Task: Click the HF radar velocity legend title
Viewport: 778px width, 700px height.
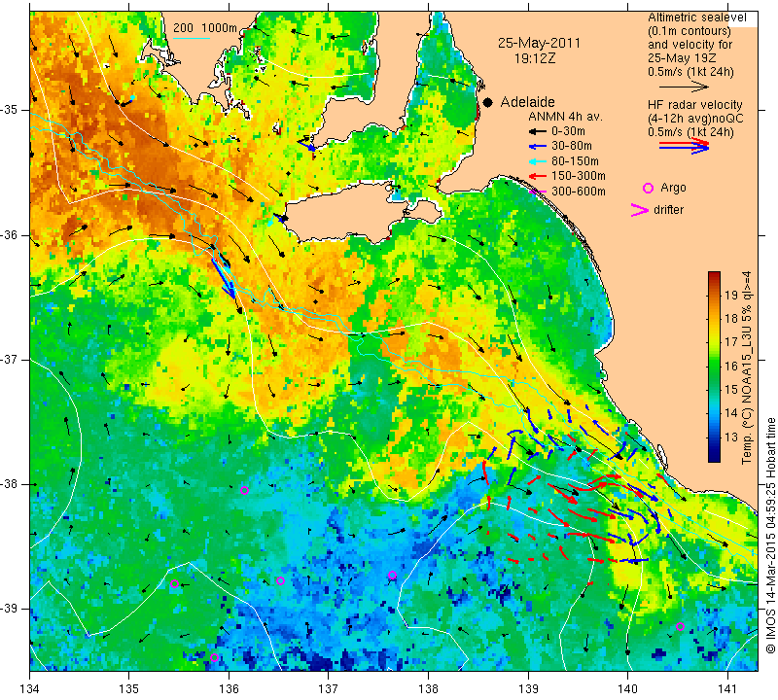Action: (695, 105)
